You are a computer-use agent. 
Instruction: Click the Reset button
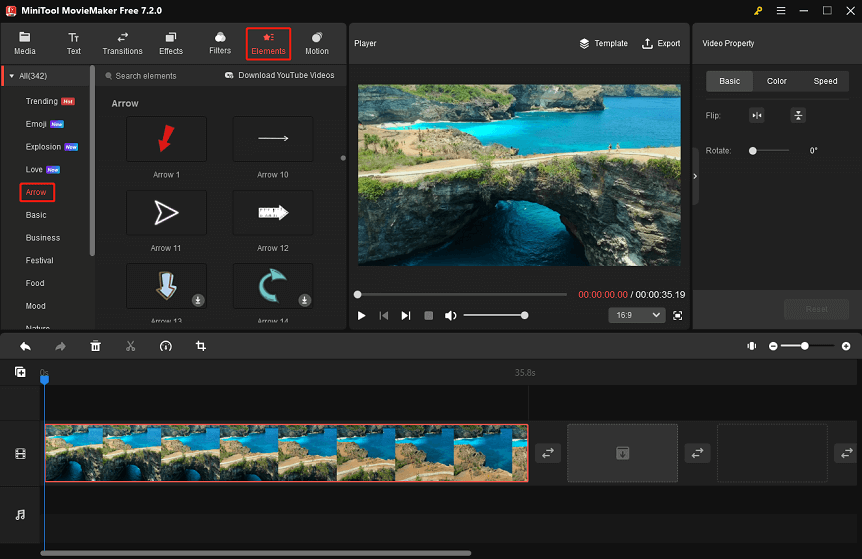coord(816,309)
